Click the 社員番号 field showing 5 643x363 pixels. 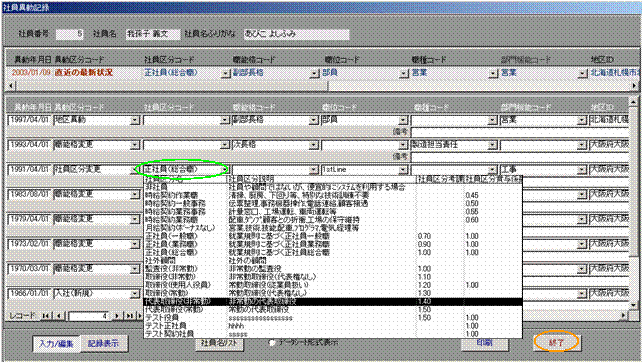[x=69, y=34]
